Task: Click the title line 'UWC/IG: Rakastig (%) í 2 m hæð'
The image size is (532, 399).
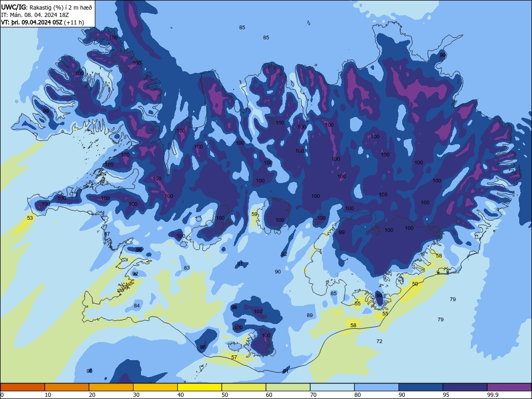Action: [x=46, y=7]
